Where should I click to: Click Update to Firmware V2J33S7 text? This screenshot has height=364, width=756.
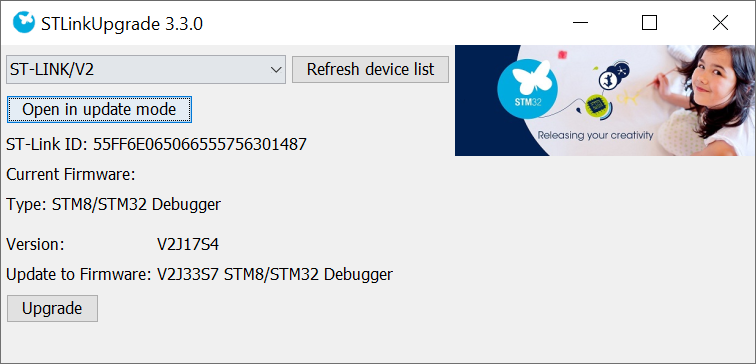point(200,274)
